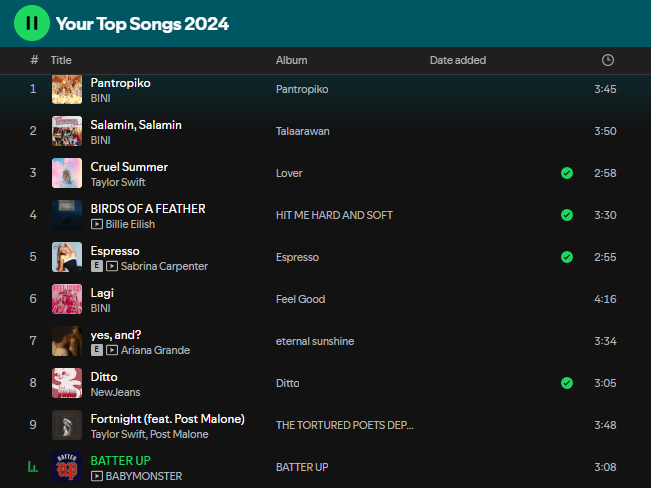
Task: Click the music video icon beside Ariana Grande
Action: pos(112,350)
